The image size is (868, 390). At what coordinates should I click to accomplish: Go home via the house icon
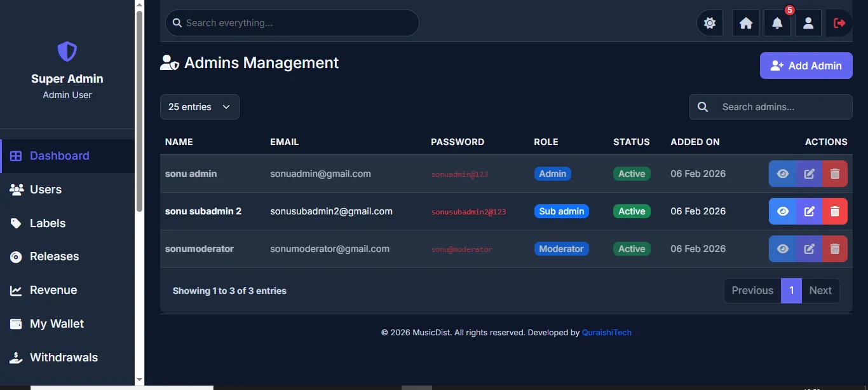tap(746, 23)
